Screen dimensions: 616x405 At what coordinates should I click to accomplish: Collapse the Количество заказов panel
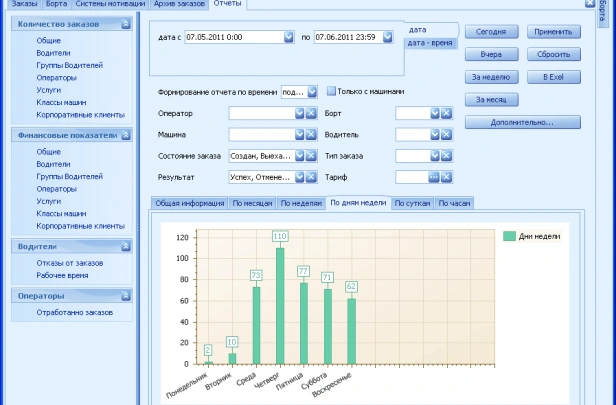[125, 23]
